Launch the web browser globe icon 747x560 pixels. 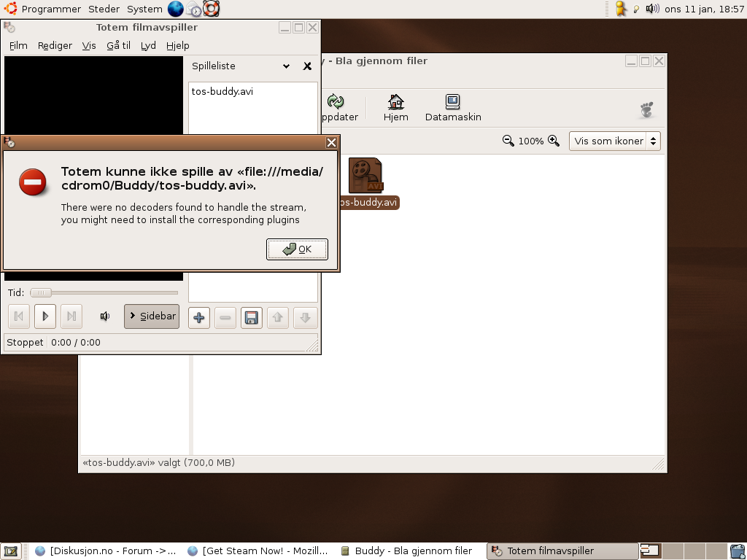coord(175,9)
